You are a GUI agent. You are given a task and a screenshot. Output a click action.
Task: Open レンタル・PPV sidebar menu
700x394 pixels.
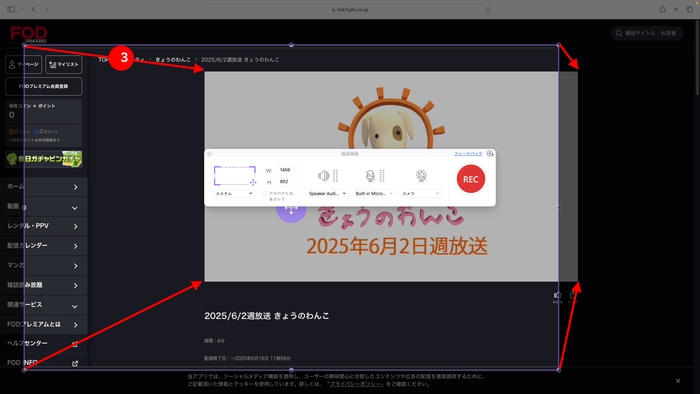pyautogui.click(x=43, y=226)
